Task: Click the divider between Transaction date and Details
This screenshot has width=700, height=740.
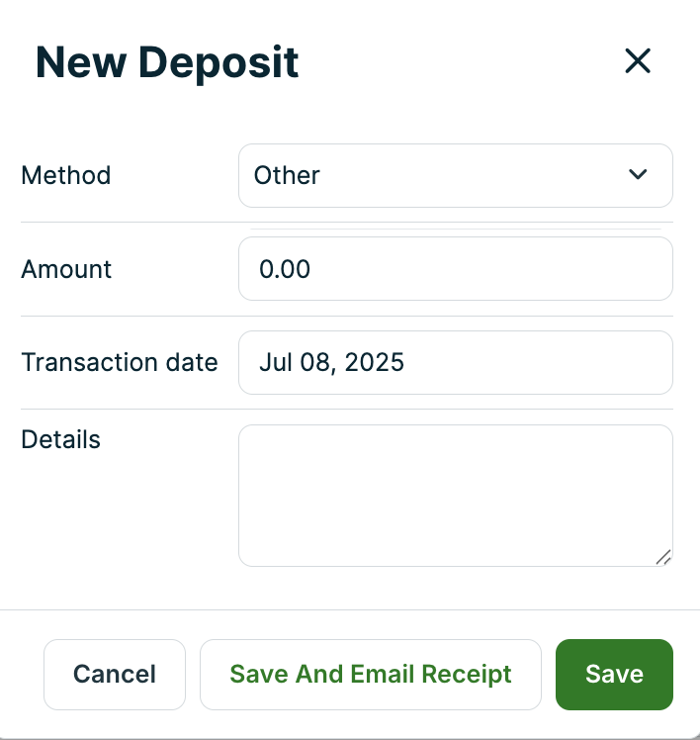Action: (346, 409)
